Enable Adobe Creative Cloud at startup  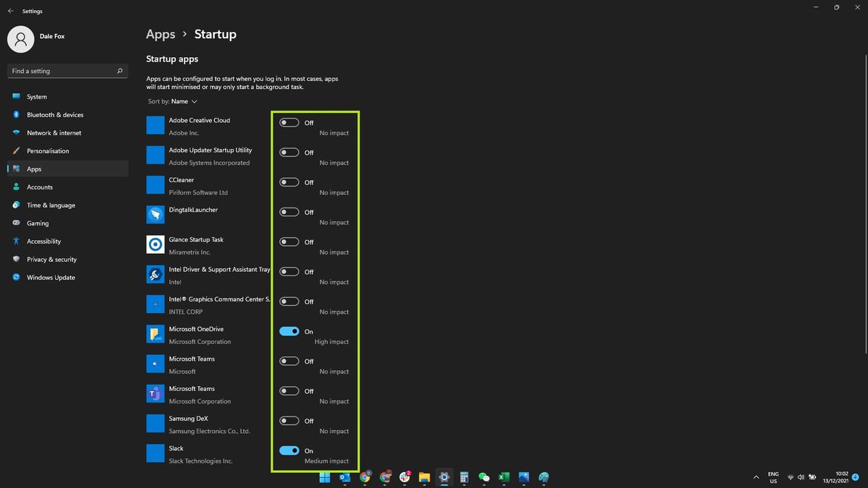[x=289, y=122]
